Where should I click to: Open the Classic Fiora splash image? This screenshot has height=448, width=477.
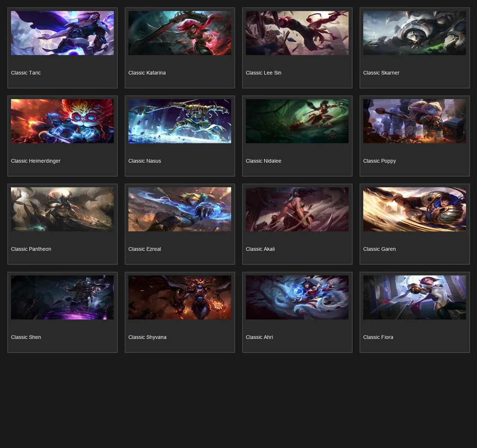[415, 297]
